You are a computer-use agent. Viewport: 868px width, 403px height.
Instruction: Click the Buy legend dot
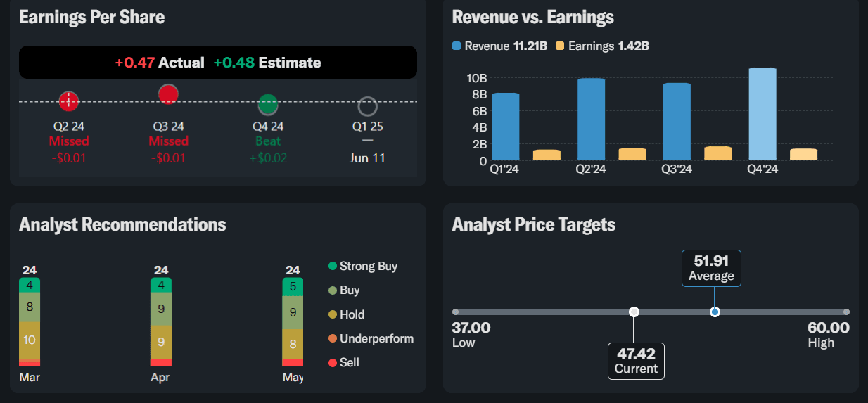click(333, 290)
